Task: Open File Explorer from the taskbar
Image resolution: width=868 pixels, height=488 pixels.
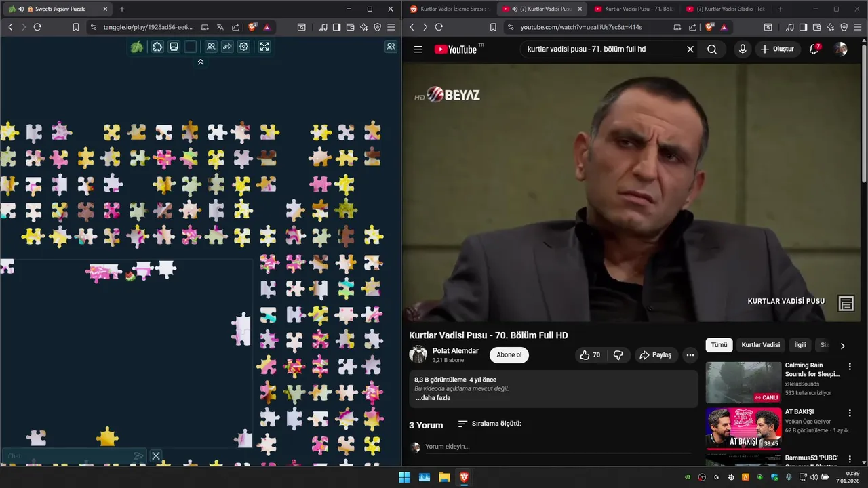Action: point(444,477)
